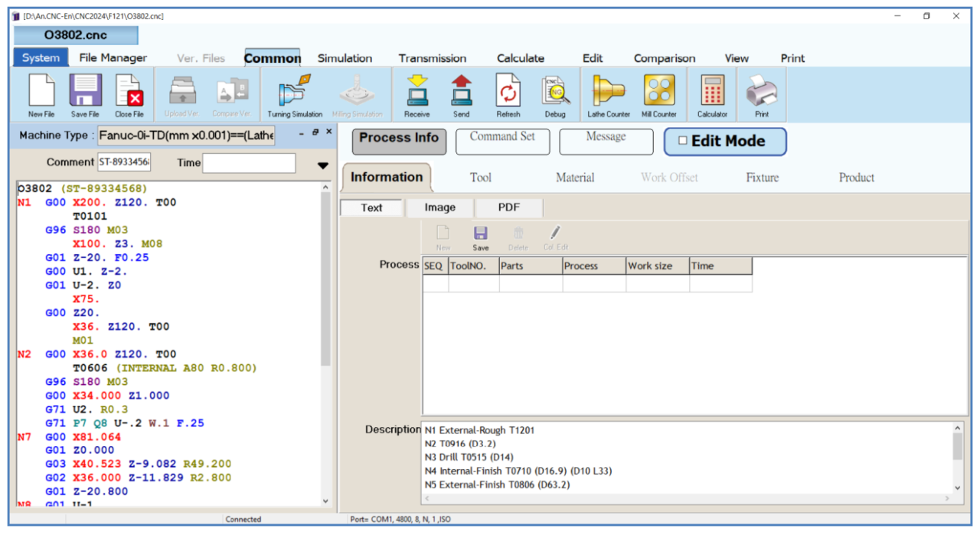Switch to the Product tab
Image resolution: width=980 pixels, height=535 pixels.
click(x=857, y=178)
